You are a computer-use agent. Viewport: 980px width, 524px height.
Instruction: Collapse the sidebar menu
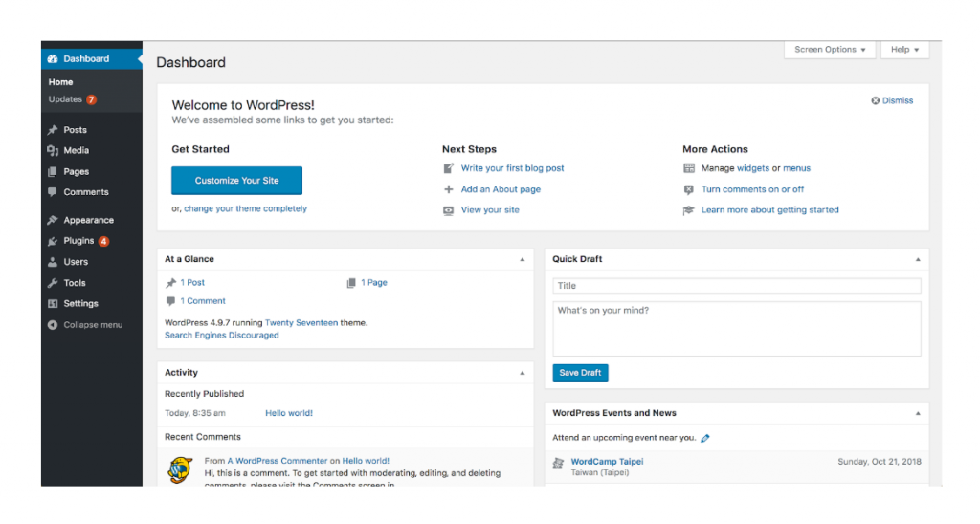pos(85,325)
